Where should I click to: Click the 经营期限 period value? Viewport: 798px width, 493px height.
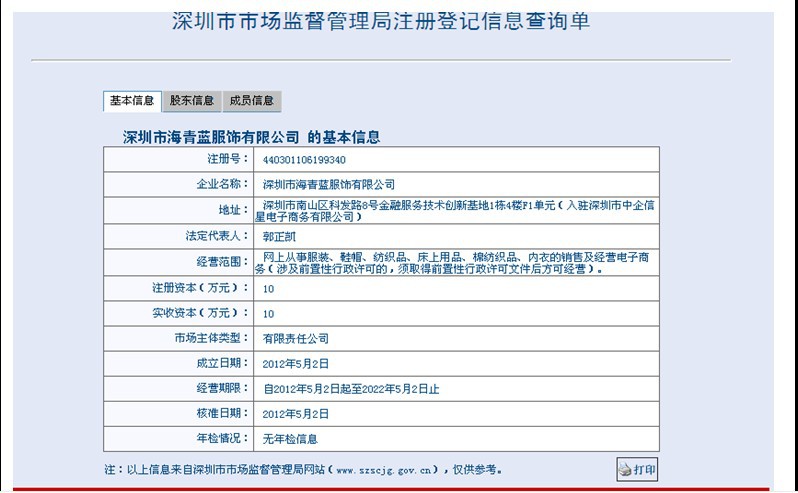coord(350,389)
